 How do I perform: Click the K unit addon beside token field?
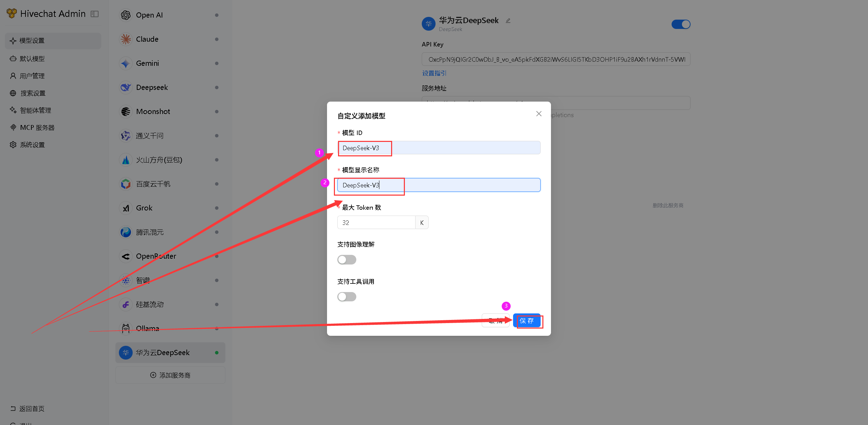[422, 222]
